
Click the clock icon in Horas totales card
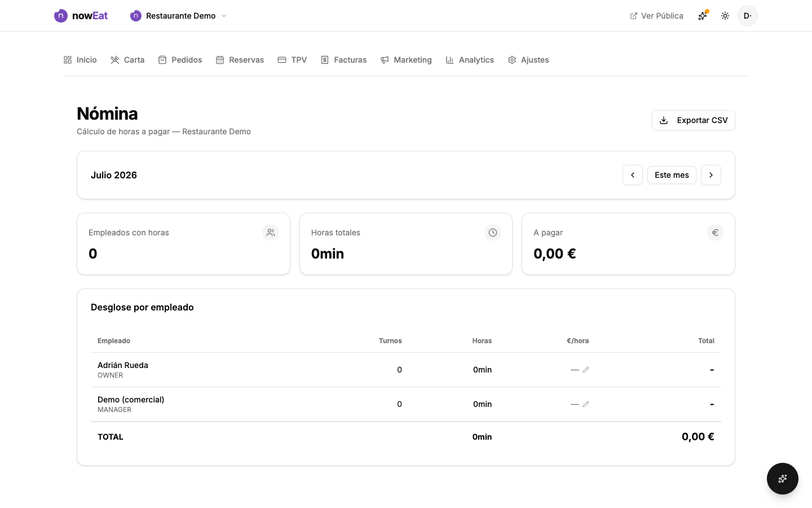coord(493,233)
